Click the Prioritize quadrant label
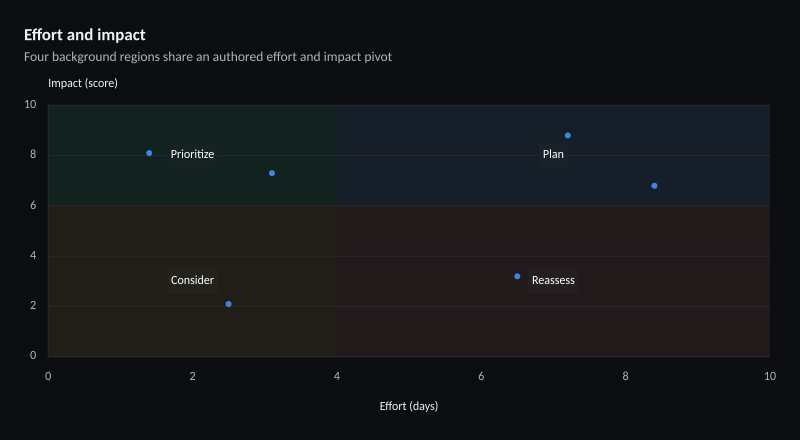Viewport: 800px width, 440px height. (x=192, y=154)
